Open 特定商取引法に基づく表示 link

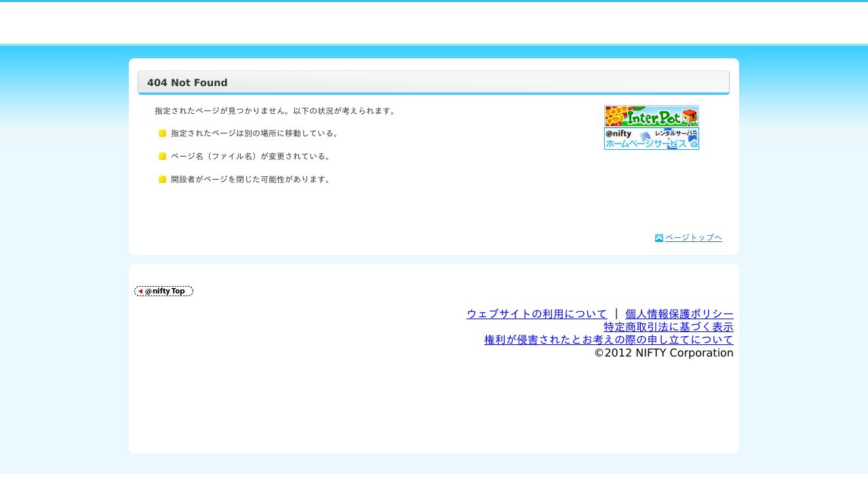[x=668, y=327]
